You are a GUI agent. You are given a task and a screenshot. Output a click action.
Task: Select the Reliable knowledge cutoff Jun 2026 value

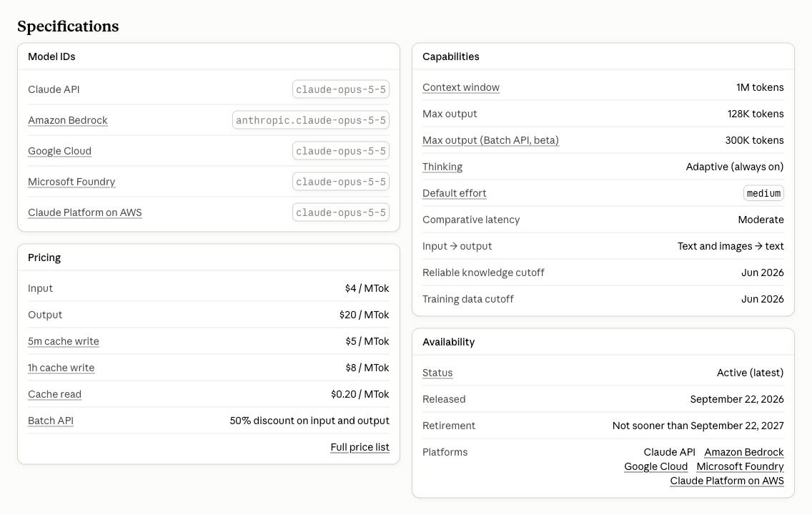click(762, 273)
